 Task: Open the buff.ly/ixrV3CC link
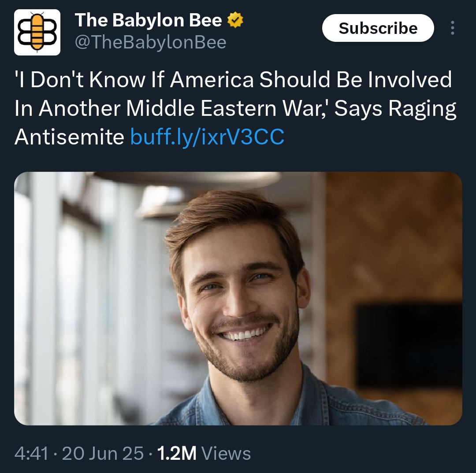coord(207,137)
